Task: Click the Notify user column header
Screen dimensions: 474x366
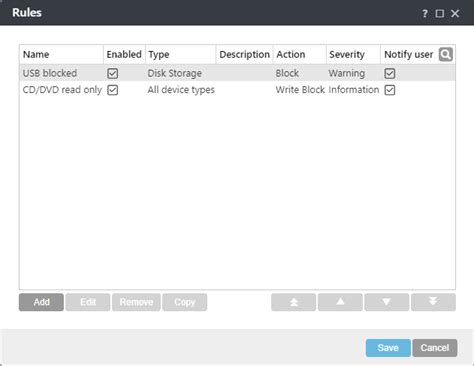Action: pyautogui.click(x=409, y=54)
